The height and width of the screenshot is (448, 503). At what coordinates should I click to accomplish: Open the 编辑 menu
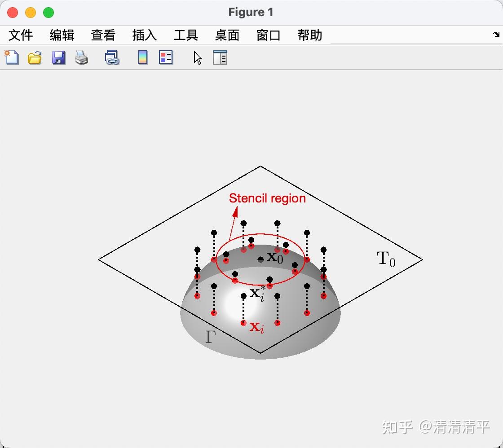pyautogui.click(x=62, y=35)
